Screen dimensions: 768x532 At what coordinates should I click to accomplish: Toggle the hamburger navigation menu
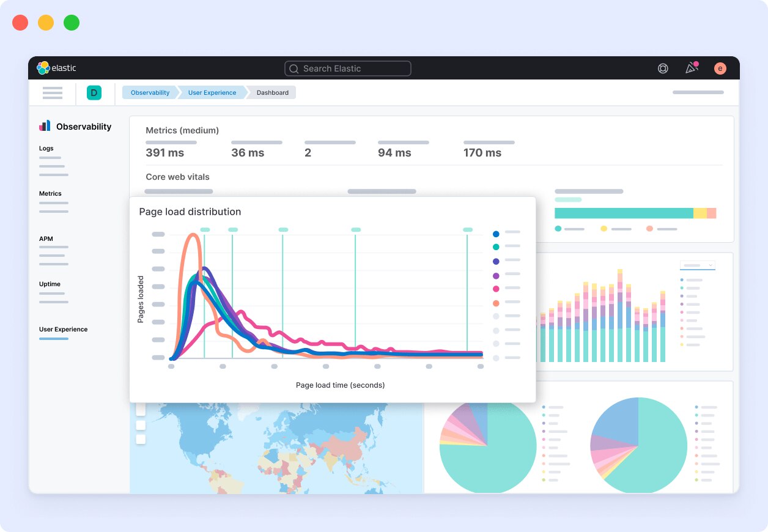[x=52, y=92]
